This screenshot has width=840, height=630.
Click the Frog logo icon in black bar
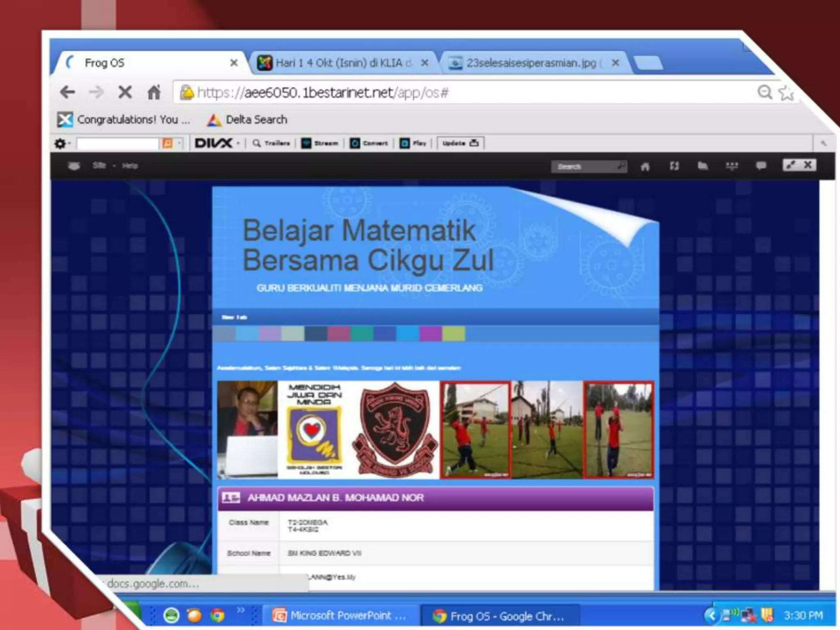click(74, 166)
